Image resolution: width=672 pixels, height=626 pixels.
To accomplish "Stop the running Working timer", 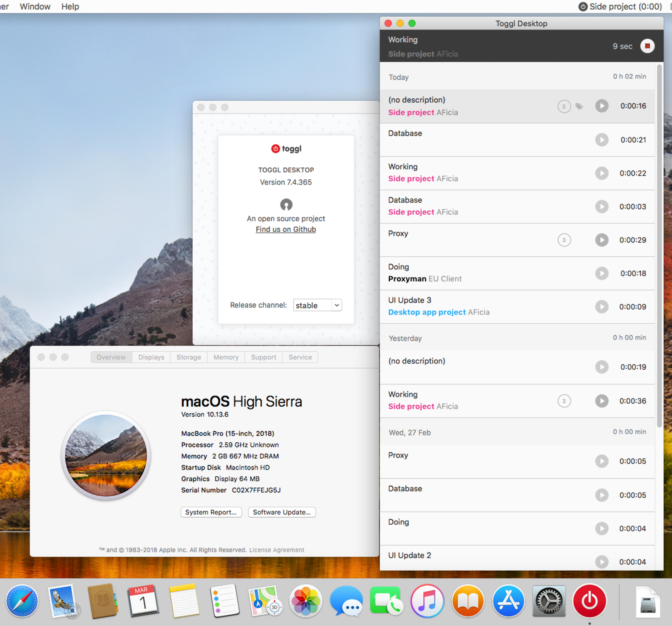I will pos(647,46).
